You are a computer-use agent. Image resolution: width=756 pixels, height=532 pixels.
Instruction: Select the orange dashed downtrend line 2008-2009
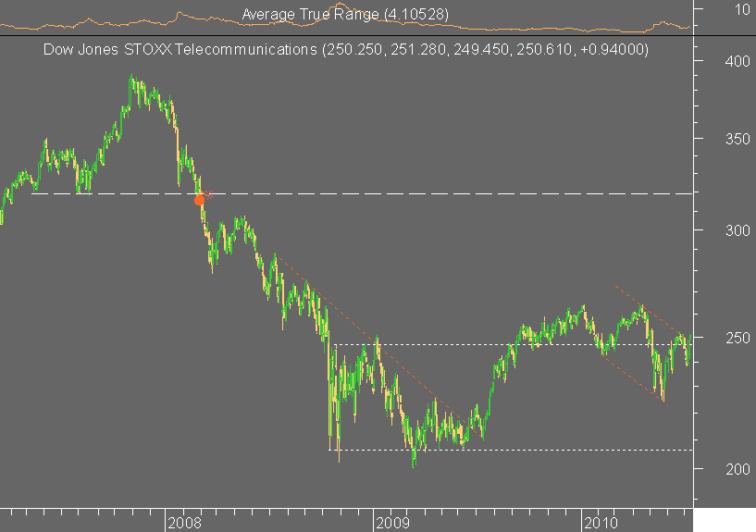378,347
